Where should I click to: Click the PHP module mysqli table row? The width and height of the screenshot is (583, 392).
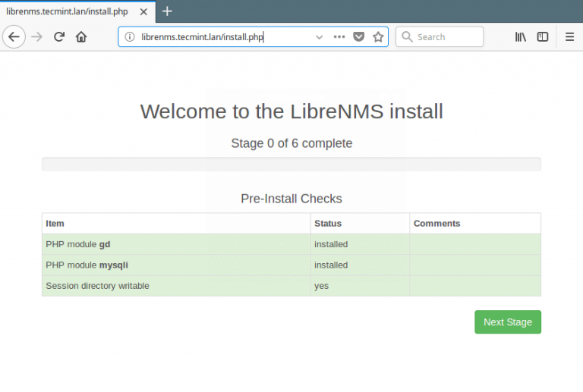click(x=291, y=265)
